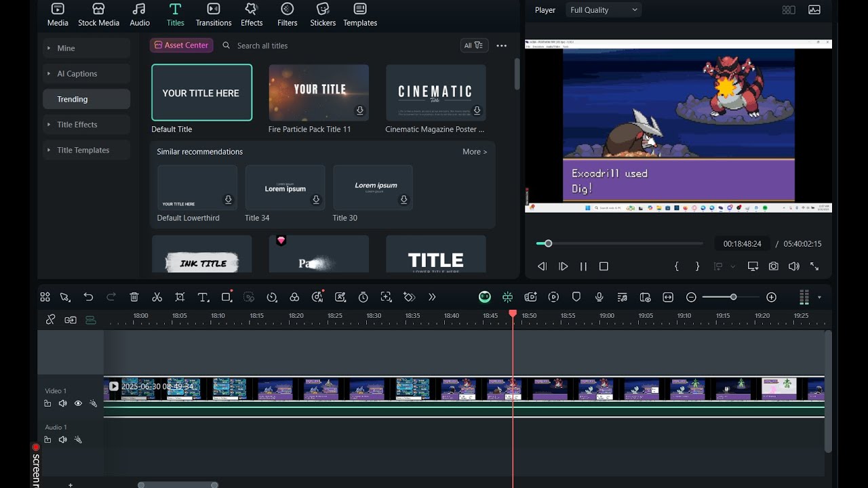Toggle the insert track arrow icon left of ruler
This screenshot has width=868, height=488.
(x=71, y=320)
